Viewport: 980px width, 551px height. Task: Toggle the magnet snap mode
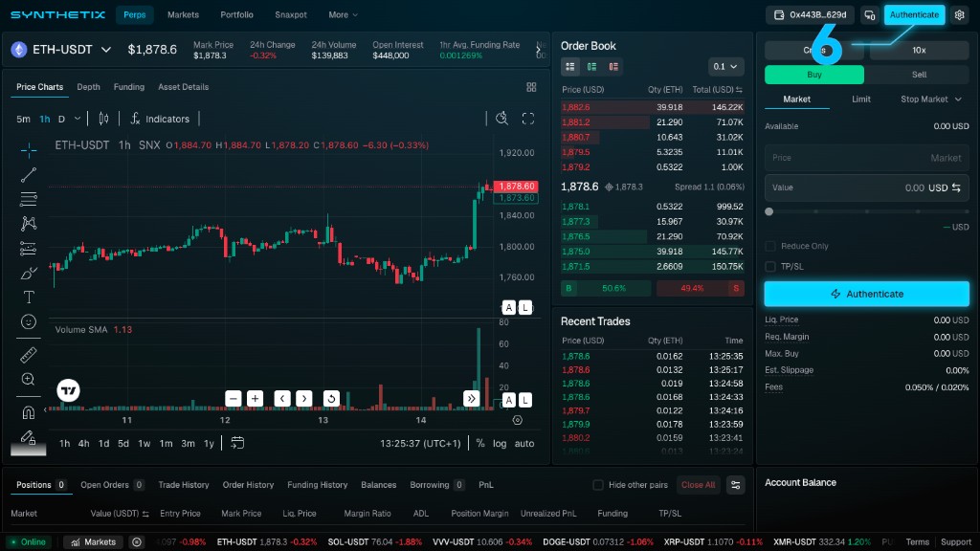point(28,412)
